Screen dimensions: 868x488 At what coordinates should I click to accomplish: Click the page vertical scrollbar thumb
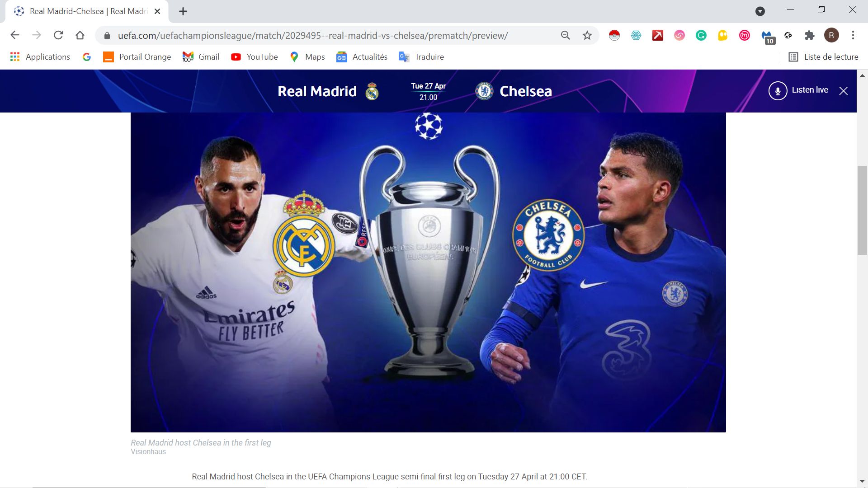[862, 211]
